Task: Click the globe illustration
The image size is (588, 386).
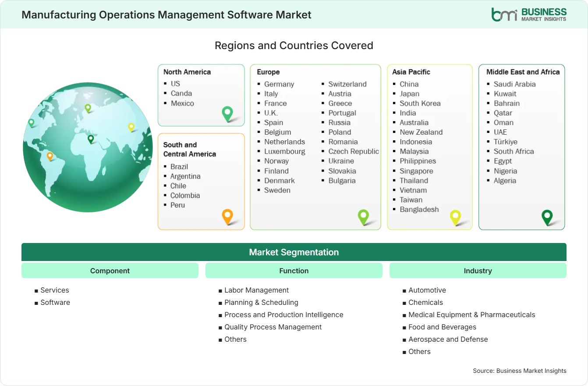Action: (88, 147)
